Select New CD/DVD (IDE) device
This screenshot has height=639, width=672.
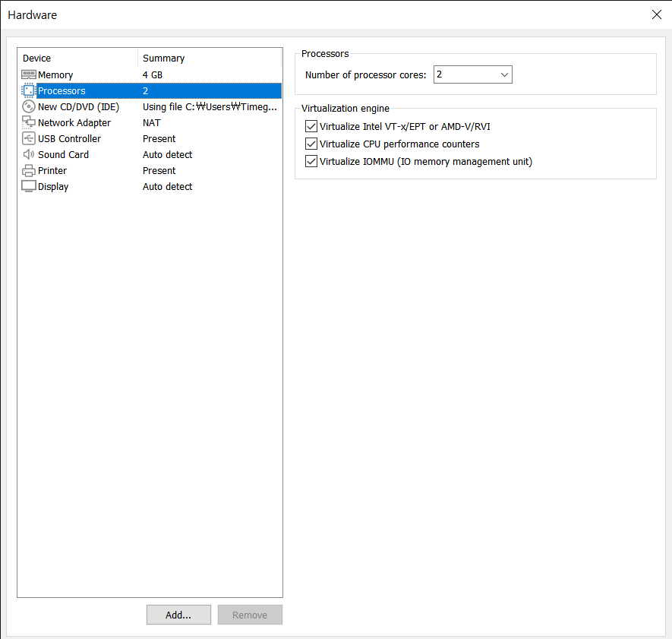(78, 107)
